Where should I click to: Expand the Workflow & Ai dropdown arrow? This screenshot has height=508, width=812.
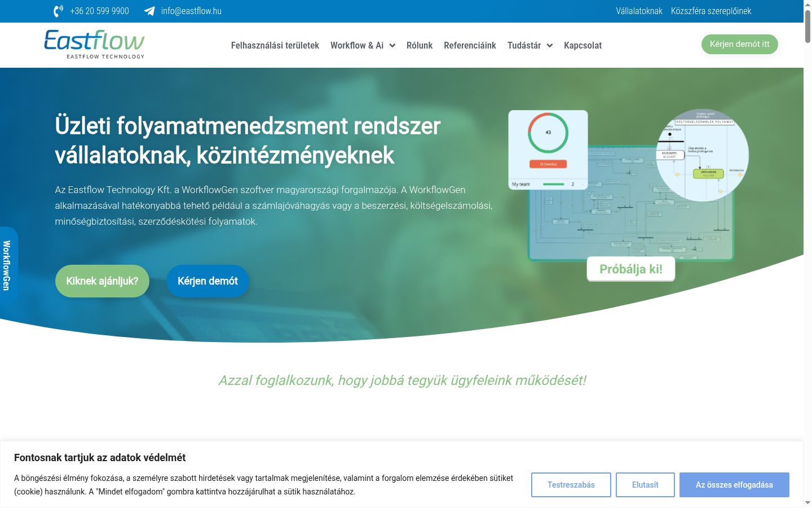point(392,46)
